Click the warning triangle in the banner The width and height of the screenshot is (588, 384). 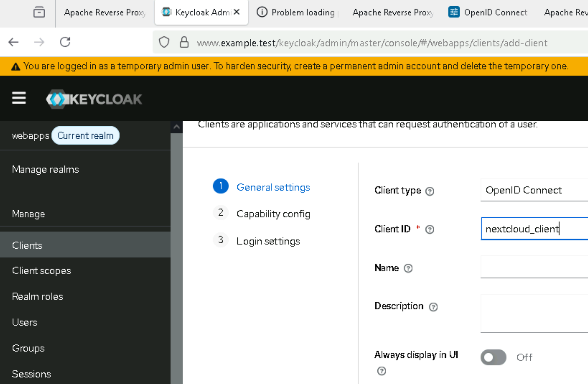(16, 66)
